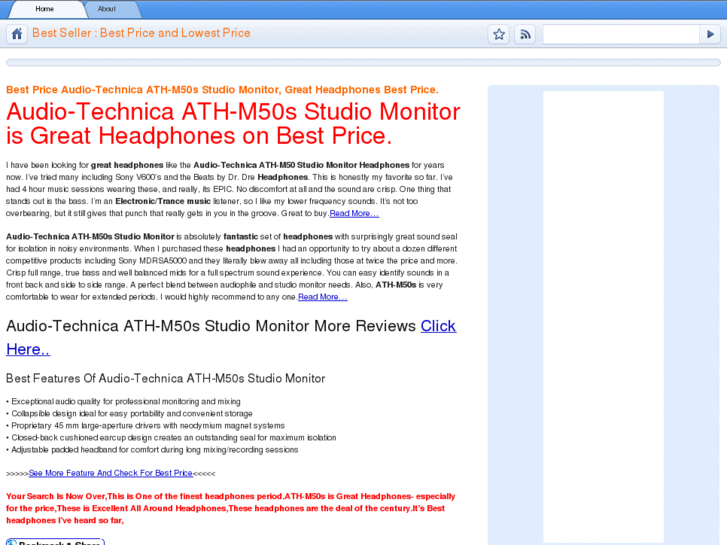Focus the search input field

620,34
